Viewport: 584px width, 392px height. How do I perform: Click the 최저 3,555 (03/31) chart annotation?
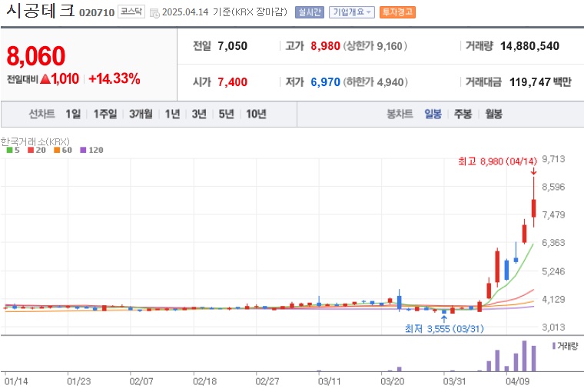(x=444, y=329)
